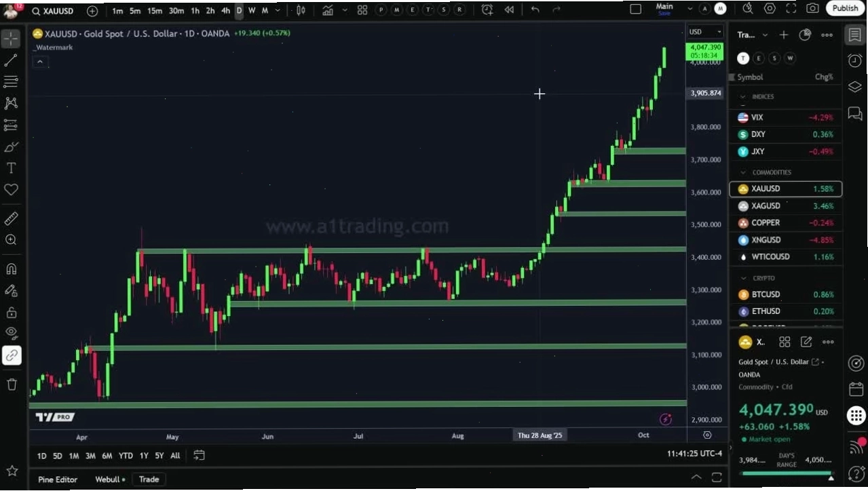Click the Day's Range bar for gold
868x491 pixels.
click(x=787, y=473)
